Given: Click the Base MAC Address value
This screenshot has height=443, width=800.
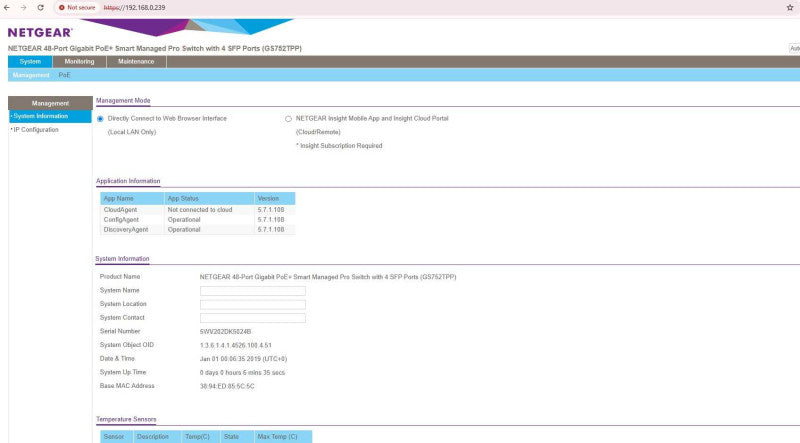Looking at the screenshot, I should pyautogui.click(x=227, y=386).
